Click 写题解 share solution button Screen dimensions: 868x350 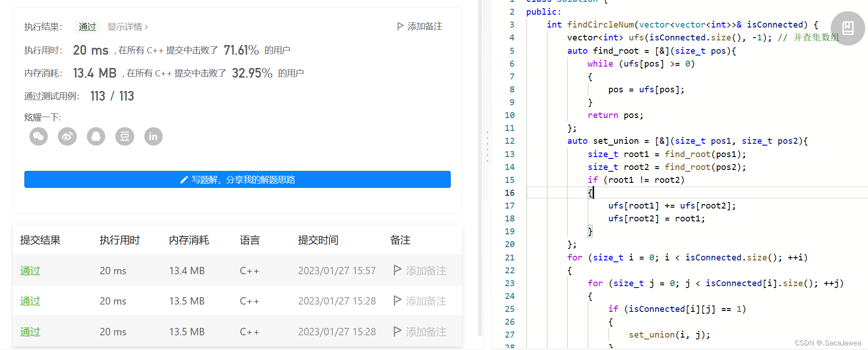click(x=238, y=180)
